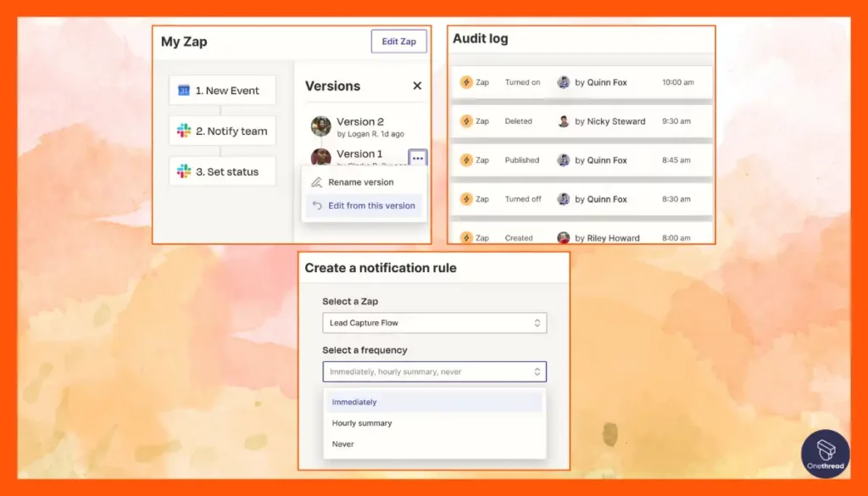The image size is (868, 496).
Task: Select the Never option
Action: 435,444
